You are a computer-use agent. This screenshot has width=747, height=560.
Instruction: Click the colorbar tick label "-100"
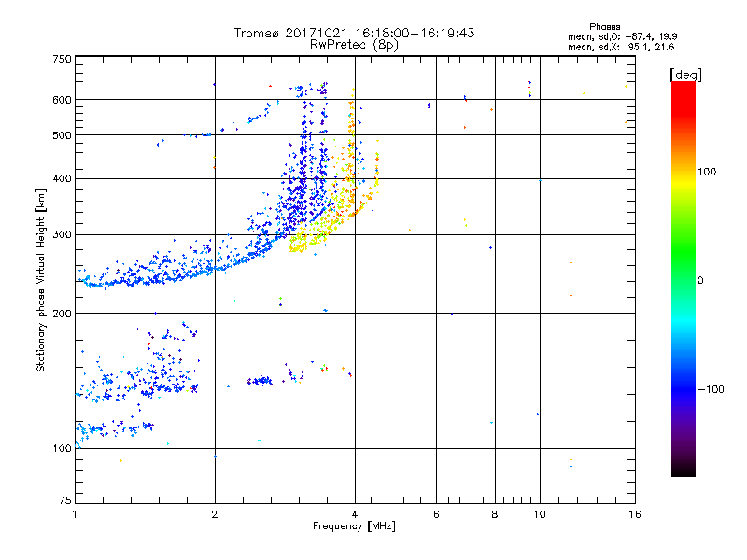712,389
